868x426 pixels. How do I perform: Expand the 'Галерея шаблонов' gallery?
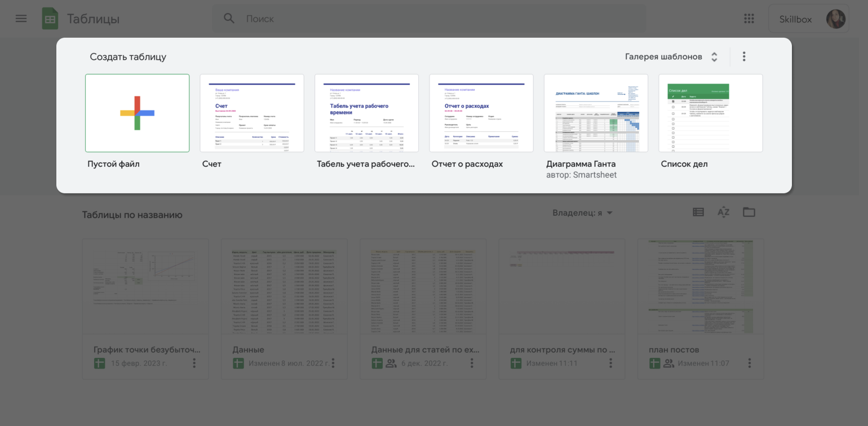coord(671,57)
